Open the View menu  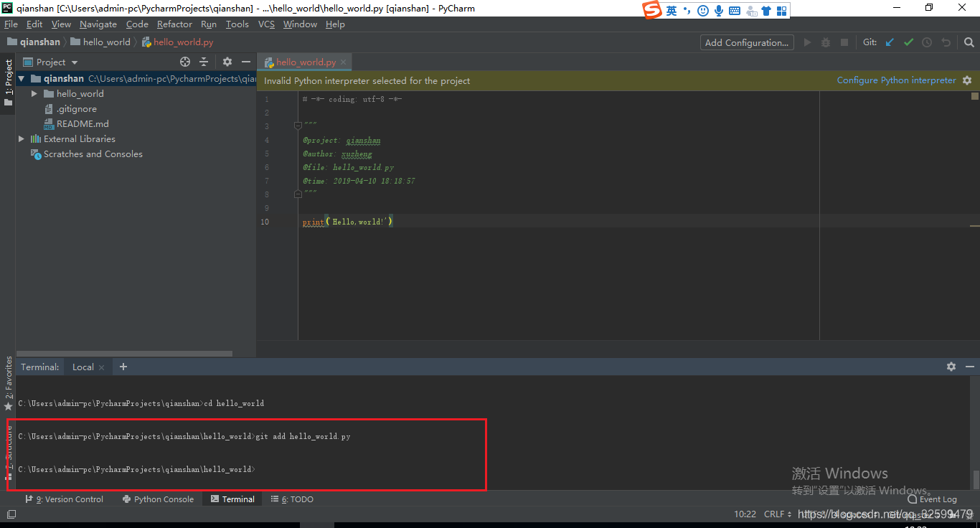coord(61,24)
